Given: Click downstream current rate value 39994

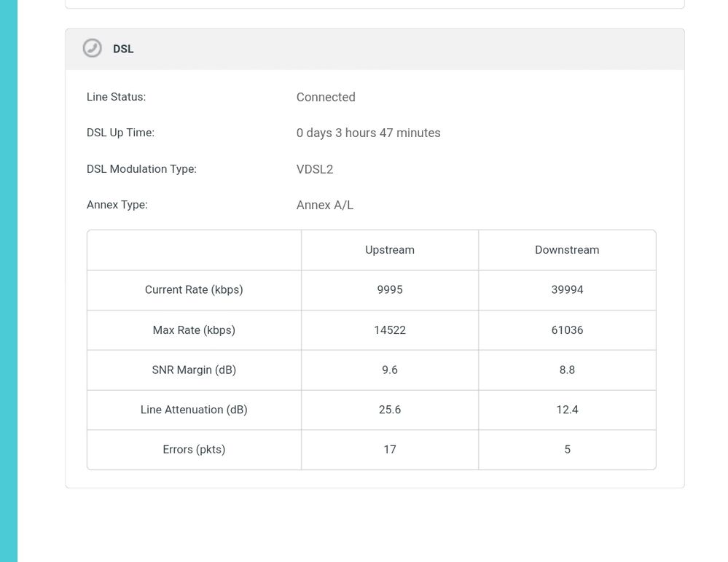Looking at the screenshot, I should [567, 289].
